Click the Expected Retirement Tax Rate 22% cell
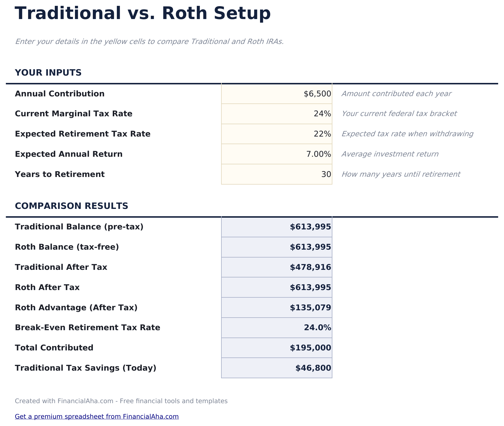This screenshot has width=504, height=426. point(277,134)
